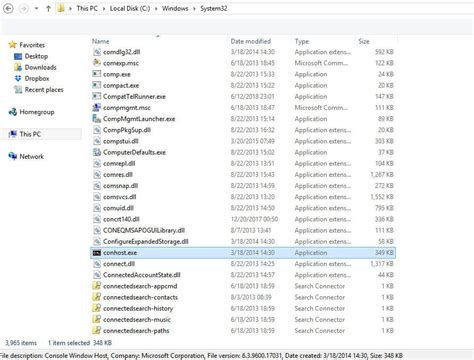The height and width of the screenshot is (360, 474).
Task: Click the Favorites star icon
Action: pos(13,44)
